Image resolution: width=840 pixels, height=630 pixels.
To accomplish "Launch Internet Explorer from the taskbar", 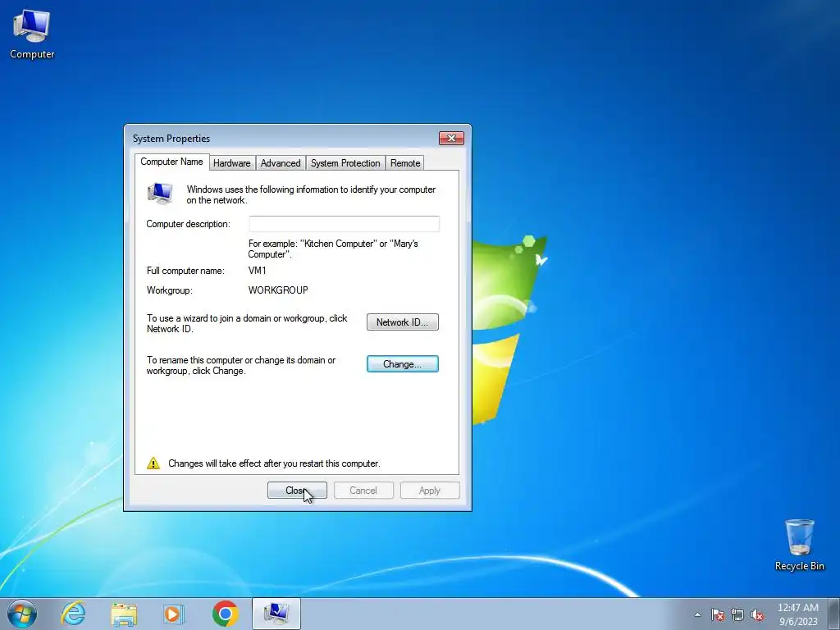I will pyautogui.click(x=73, y=614).
